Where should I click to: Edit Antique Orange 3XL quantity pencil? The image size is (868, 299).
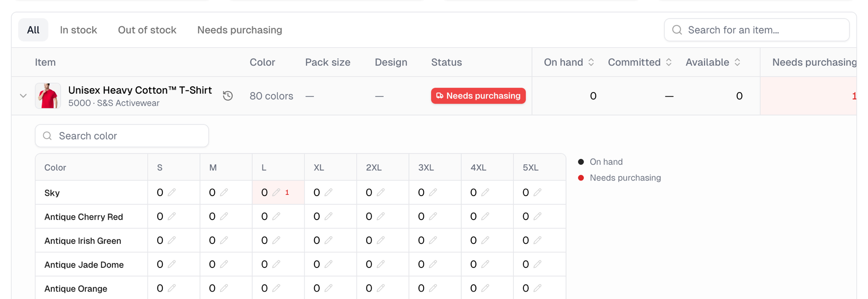coord(433,288)
